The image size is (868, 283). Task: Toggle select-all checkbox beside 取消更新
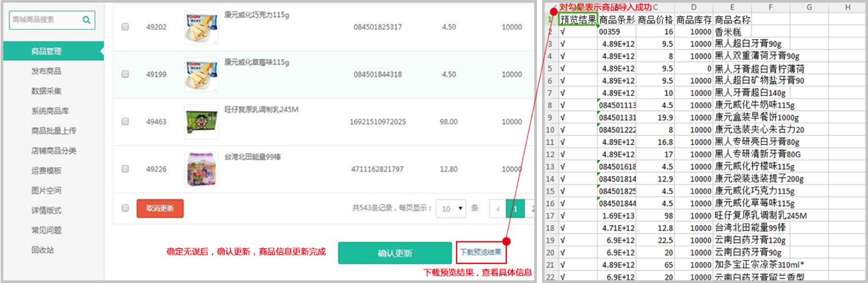tap(125, 208)
